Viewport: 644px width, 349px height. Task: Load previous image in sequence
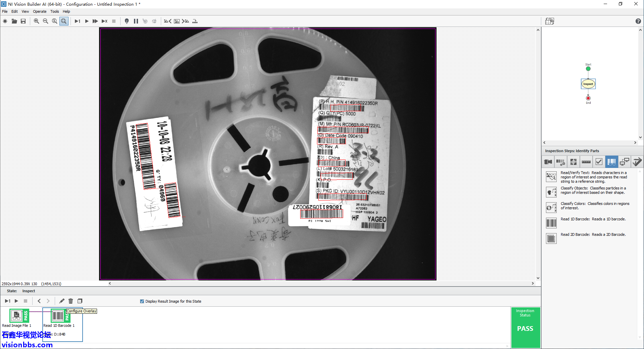point(168,21)
